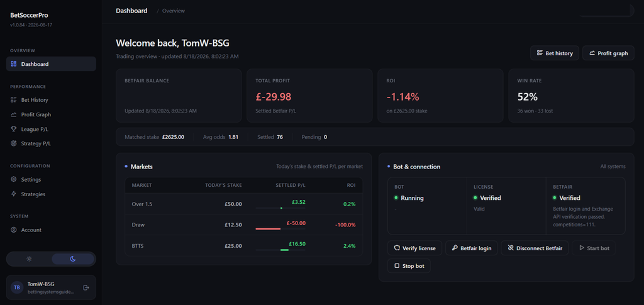Screen dimensions: 644x305
Task: Open the Profit graph button at top right
Action: tap(608, 53)
